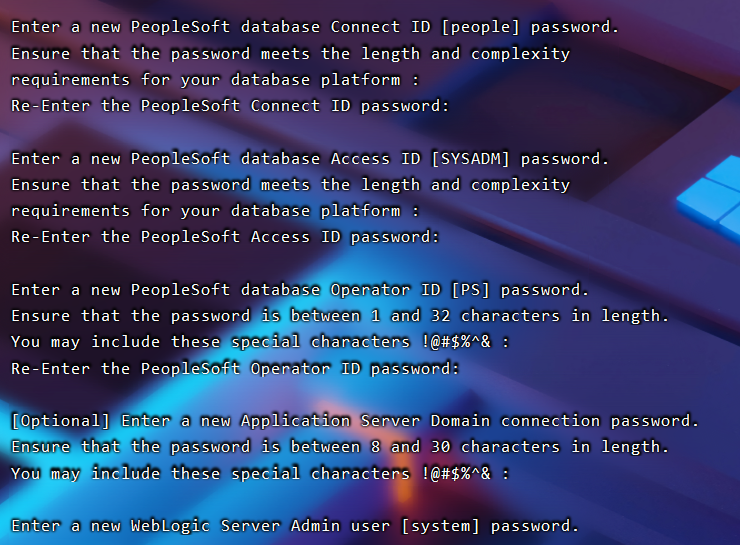Click special characters line after Application Server prompt
This screenshot has height=545, width=740.
(x=260, y=473)
